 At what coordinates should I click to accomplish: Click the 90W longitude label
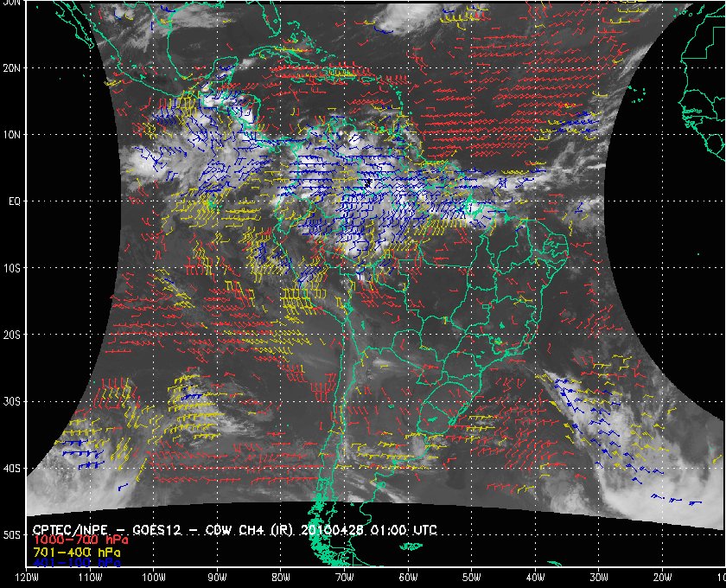point(217,578)
